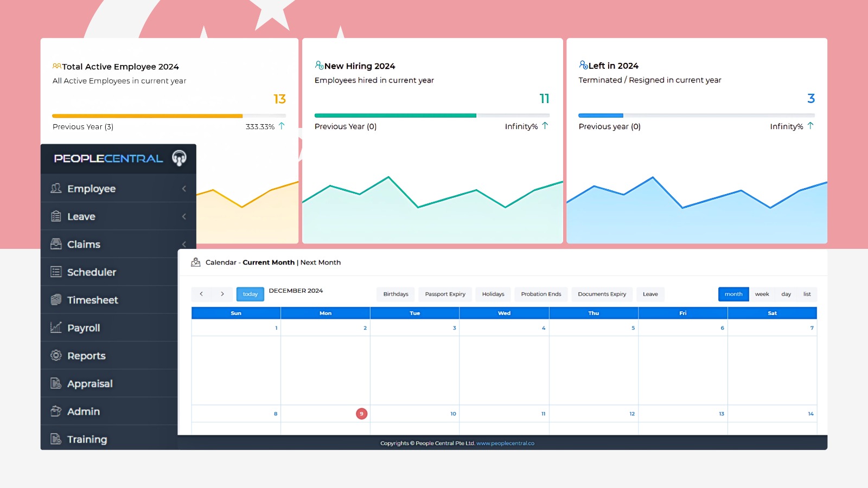Click the Total Active Employee people icon

pyautogui.click(x=57, y=66)
